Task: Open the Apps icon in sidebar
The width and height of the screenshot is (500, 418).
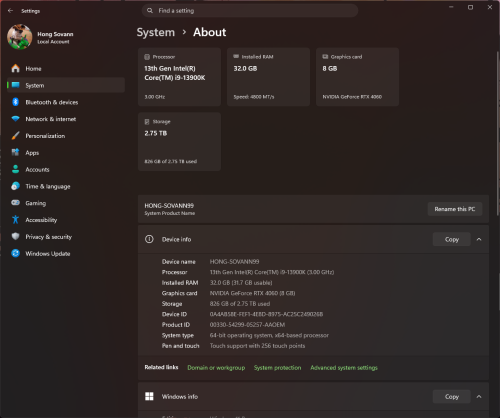Action: (15, 152)
